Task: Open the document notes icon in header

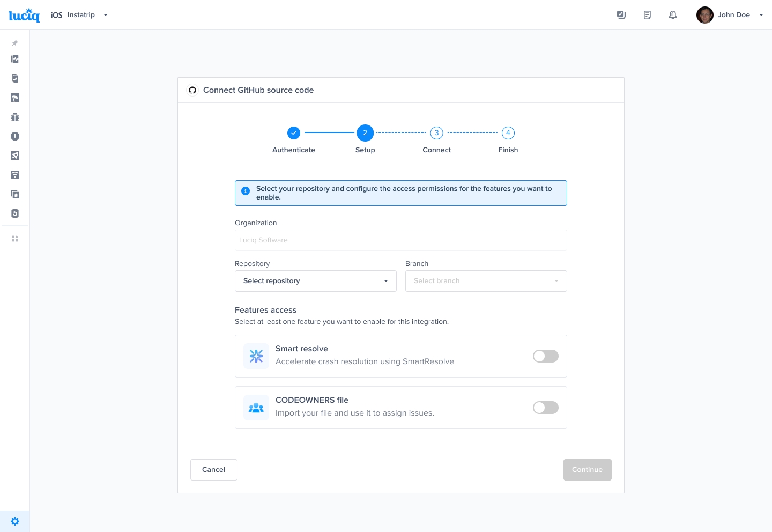Action: tap(647, 15)
